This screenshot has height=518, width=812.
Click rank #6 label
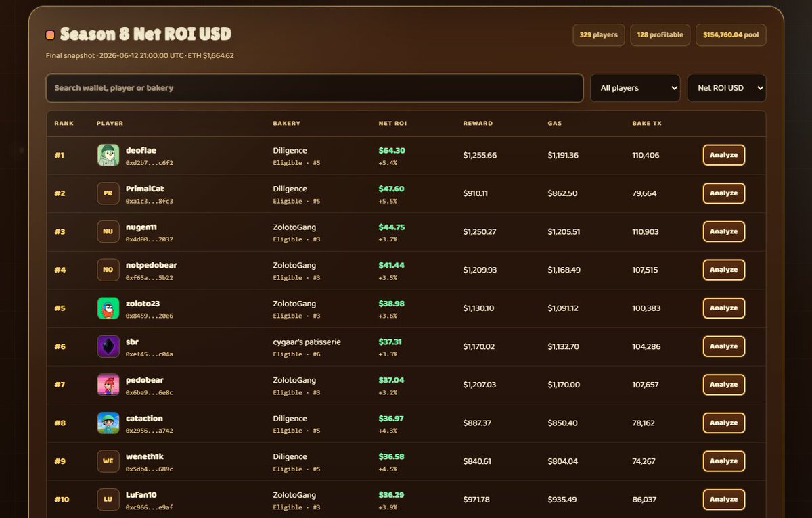coord(60,346)
